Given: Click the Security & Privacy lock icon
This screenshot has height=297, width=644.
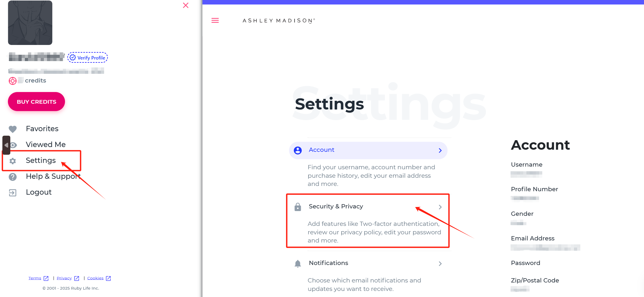Looking at the screenshot, I should 298,207.
